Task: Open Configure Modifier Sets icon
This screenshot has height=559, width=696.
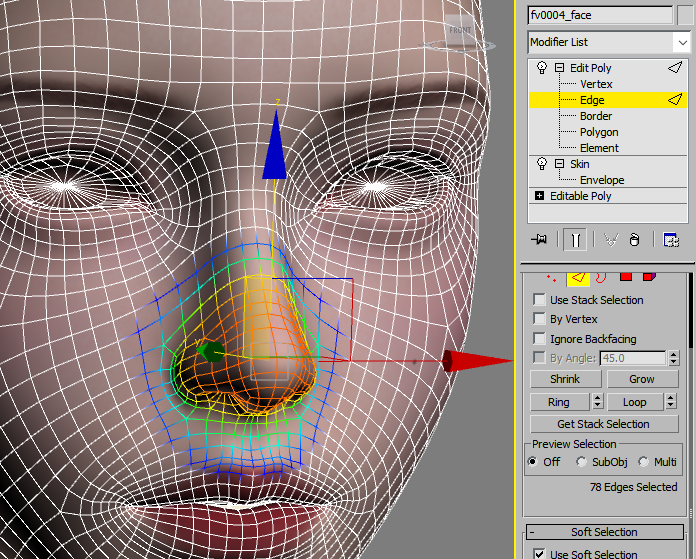Action: click(x=671, y=240)
